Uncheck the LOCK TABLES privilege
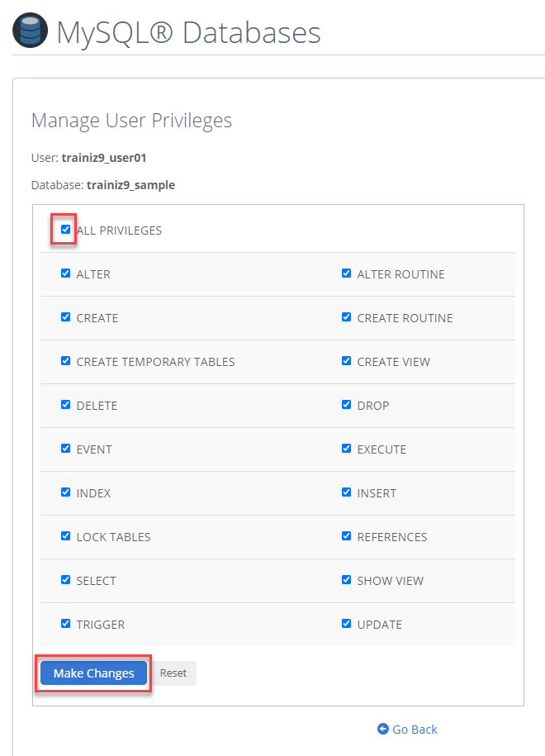 [x=65, y=535]
